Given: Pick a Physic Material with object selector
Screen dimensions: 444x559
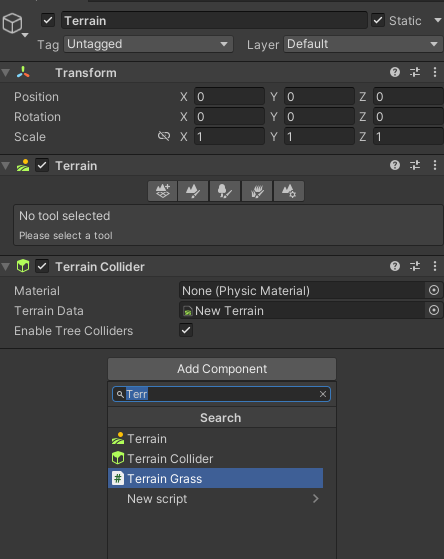Looking at the screenshot, I should [x=434, y=291].
